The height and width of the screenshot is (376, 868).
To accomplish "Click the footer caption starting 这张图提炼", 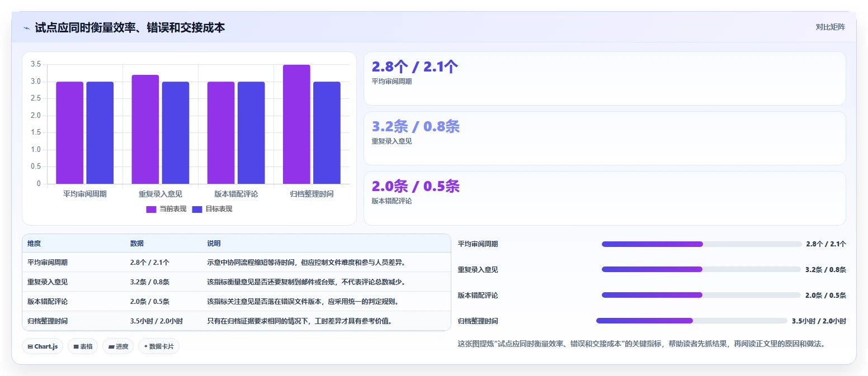I will click(x=641, y=344).
